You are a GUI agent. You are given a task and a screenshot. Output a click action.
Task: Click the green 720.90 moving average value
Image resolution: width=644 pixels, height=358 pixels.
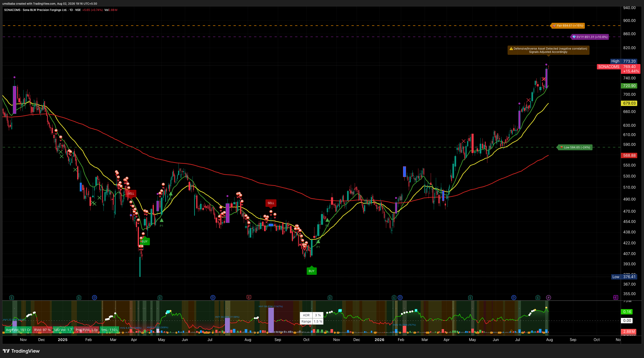(629, 86)
